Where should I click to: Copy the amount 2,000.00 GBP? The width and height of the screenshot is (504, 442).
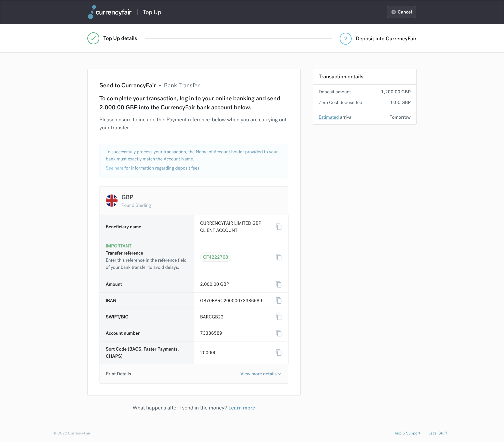pyautogui.click(x=279, y=284)
